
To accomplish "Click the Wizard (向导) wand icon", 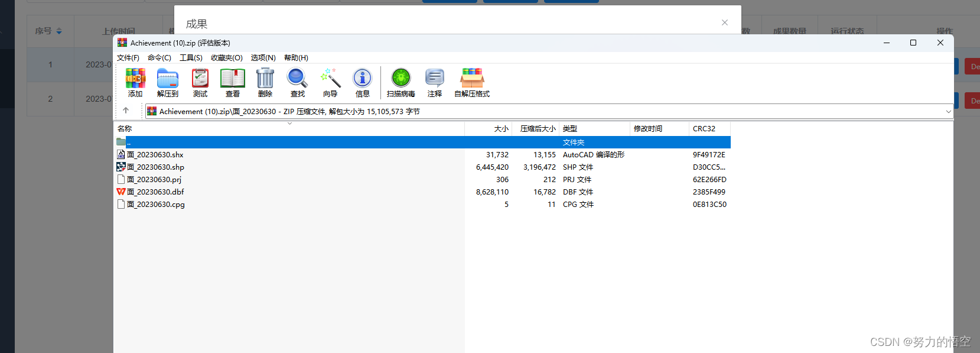I will pyautogui.click(x=330, y=78).
